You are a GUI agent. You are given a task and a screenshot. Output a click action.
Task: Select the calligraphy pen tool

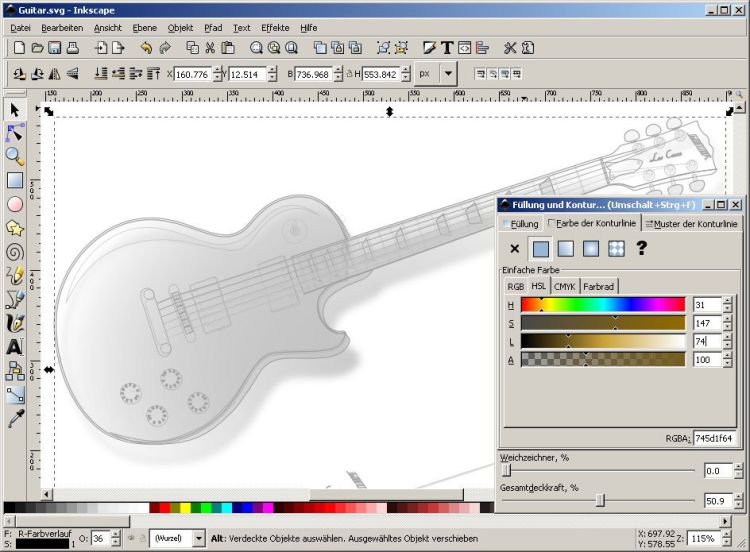coord(15,323)
